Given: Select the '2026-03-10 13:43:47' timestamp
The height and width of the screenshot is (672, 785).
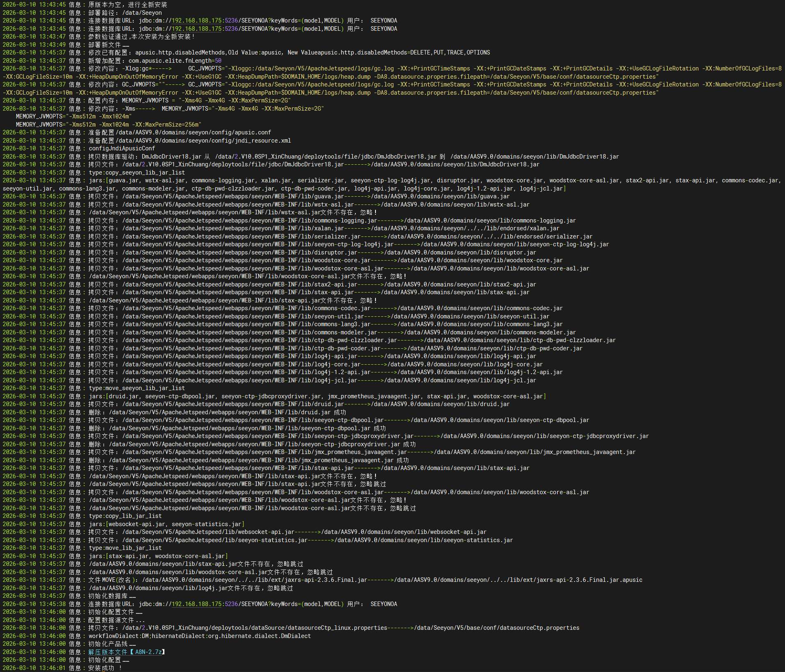Looking at the screenshot, I should [x=34, y=36].
